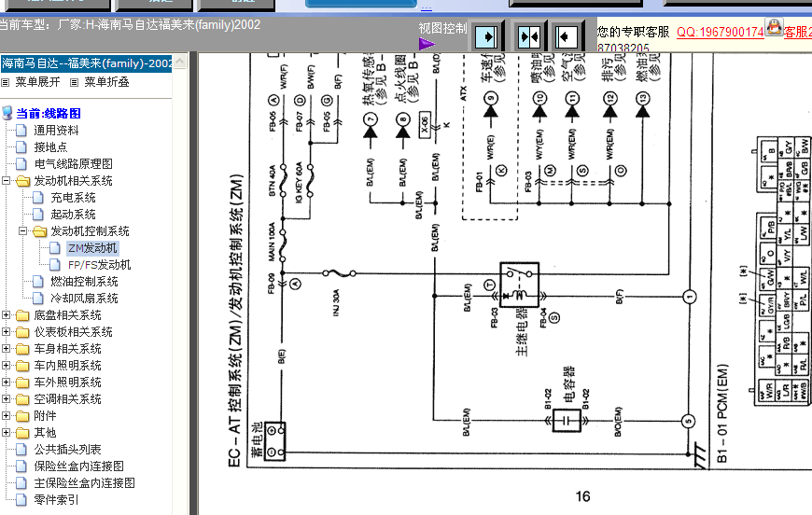Click the sidebar scroll-up arrow
812x515 pixels.
click(x=180, y=61)
